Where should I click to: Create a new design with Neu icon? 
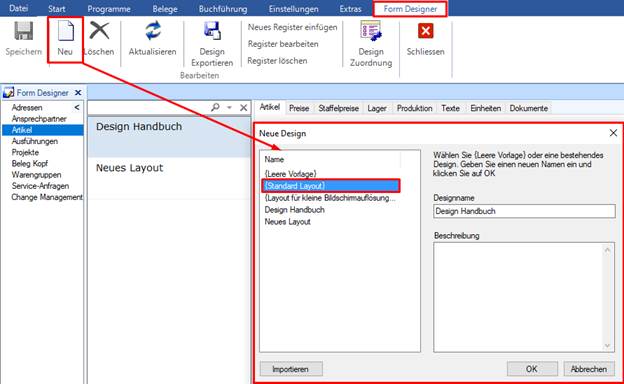point(65,31)
